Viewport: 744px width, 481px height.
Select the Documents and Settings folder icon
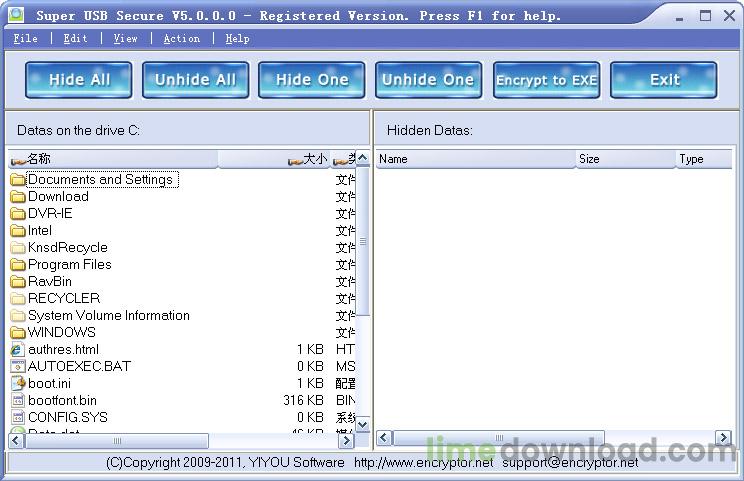pyautogui.click(x=18, y=180)
